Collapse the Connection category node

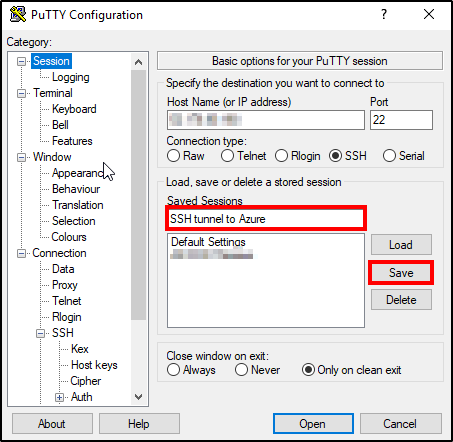click(x=21, y=253)
